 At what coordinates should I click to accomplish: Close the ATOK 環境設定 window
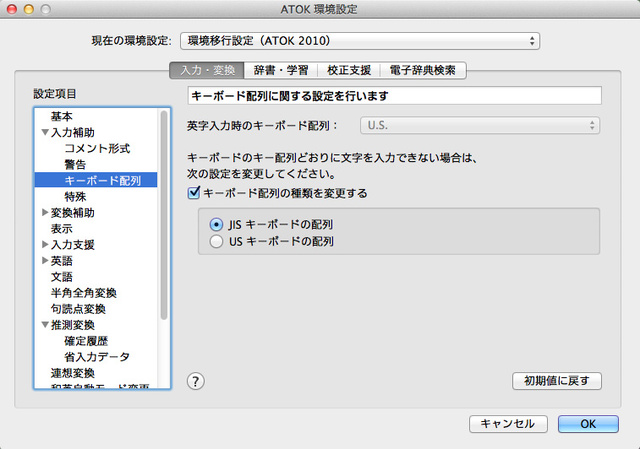click(x=12, y=9)
